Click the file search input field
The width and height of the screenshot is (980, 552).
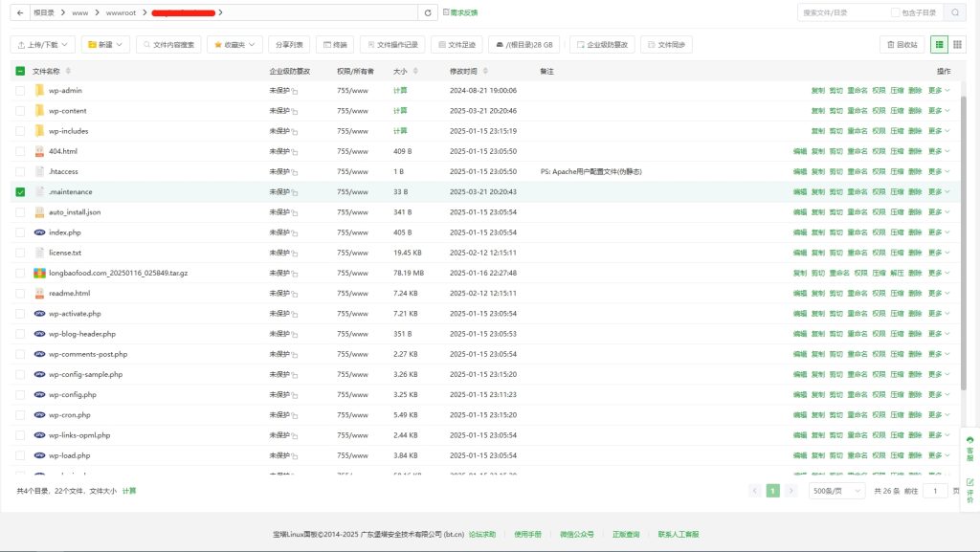point(844,12)
